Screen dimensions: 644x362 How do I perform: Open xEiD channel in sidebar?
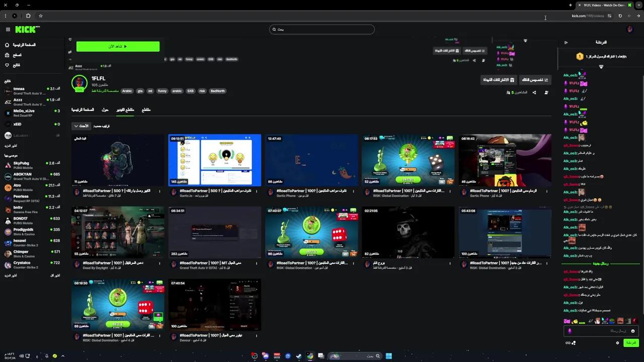(32, 124)
